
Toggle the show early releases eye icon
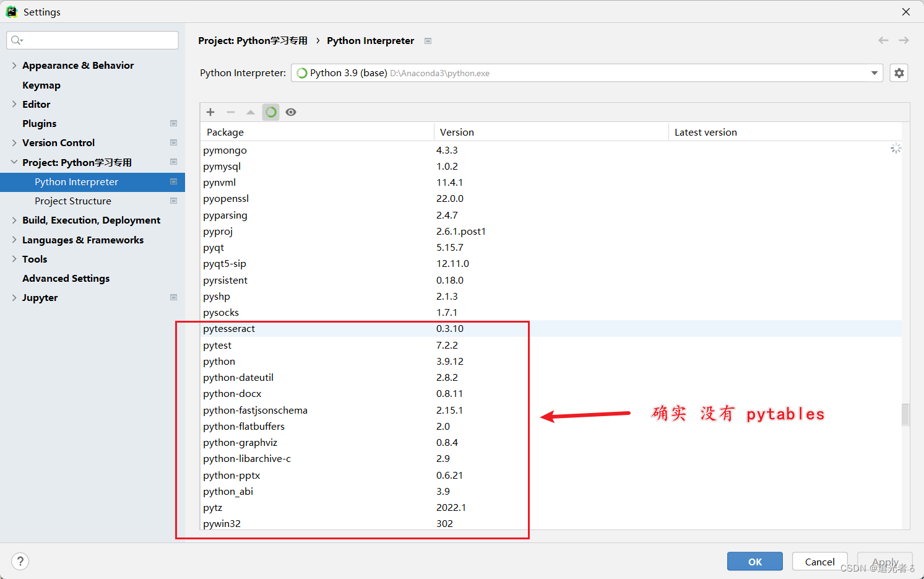pyautogui.click(x=291, y=112)
